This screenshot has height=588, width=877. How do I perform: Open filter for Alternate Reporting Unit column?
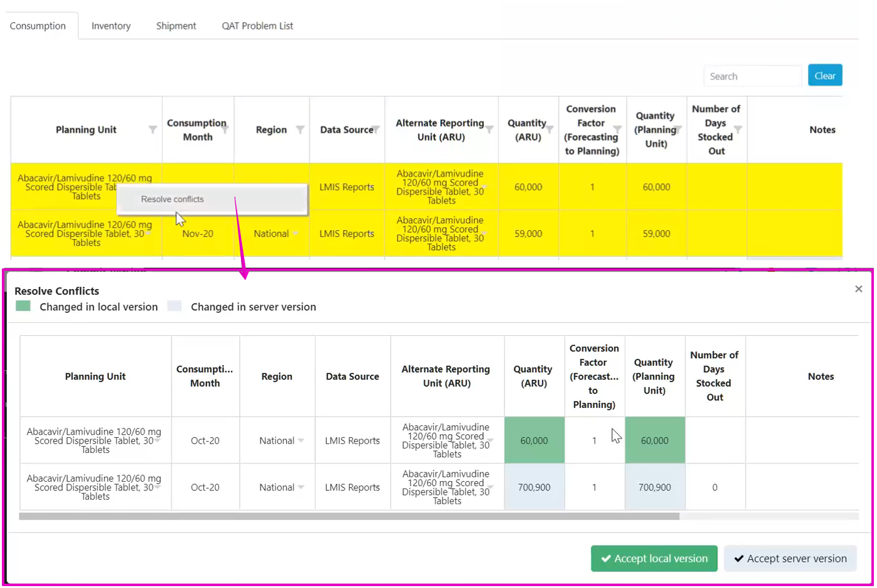490,129
